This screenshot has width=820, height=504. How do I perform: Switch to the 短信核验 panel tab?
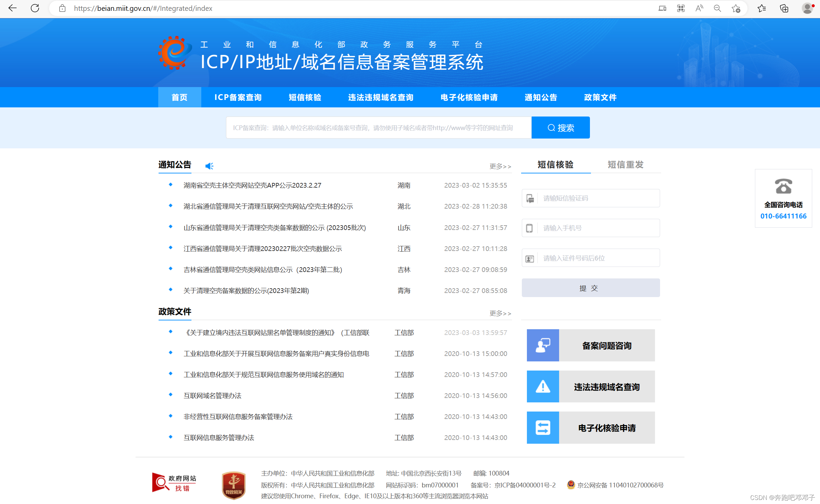tap(556, 165)
